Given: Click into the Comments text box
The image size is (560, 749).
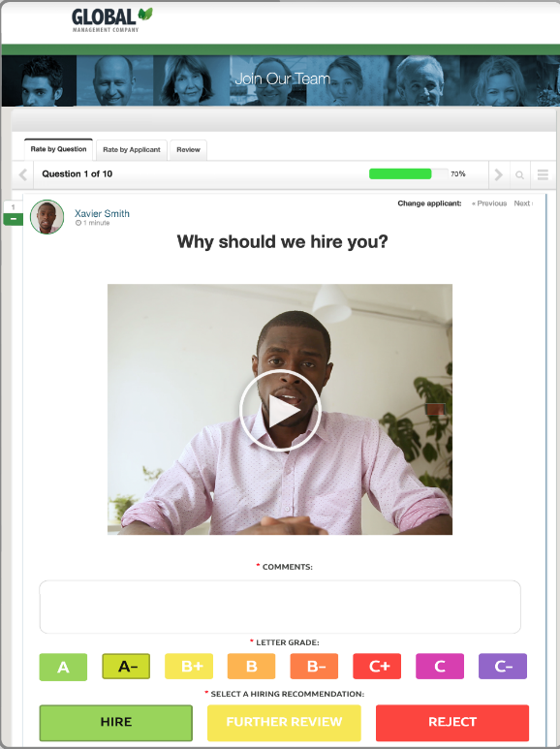Looking at the screenshot, I should 280,607.
